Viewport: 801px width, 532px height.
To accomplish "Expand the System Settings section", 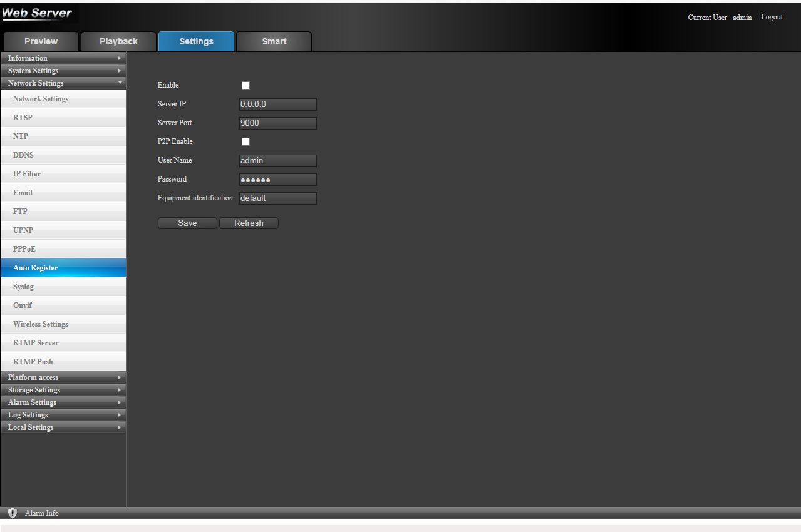I will 63,71.
